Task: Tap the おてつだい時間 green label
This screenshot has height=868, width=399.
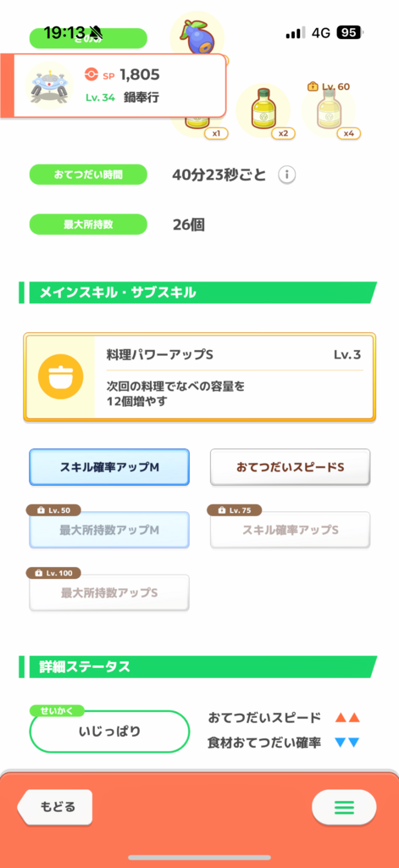Action: pos(88,175)
